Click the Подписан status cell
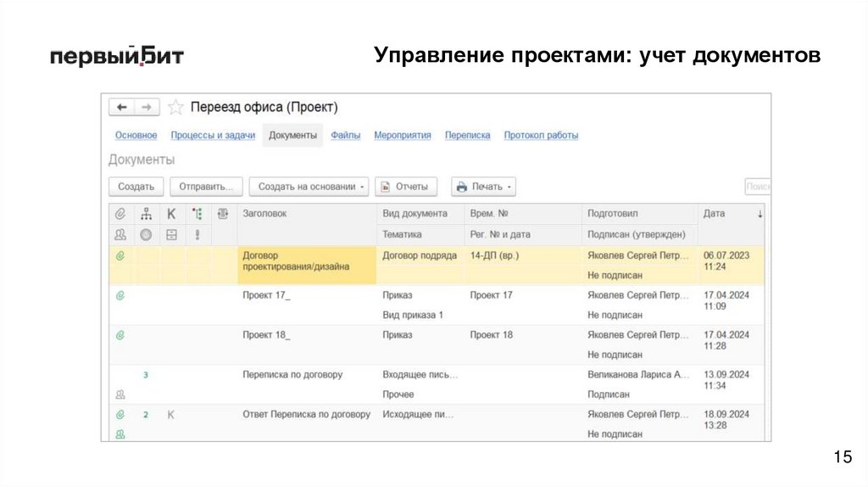 [609, 395]
